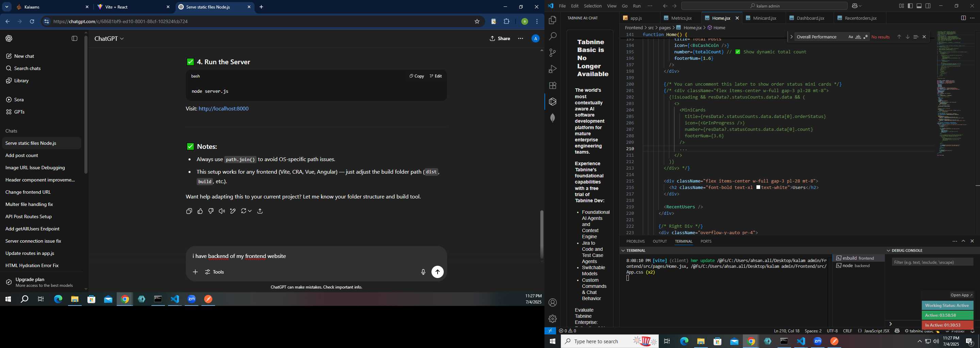Expand Toggle Replace arrow in find widget
The height and width of the screenshot is (348, 980).
click(x=792, y=37)
